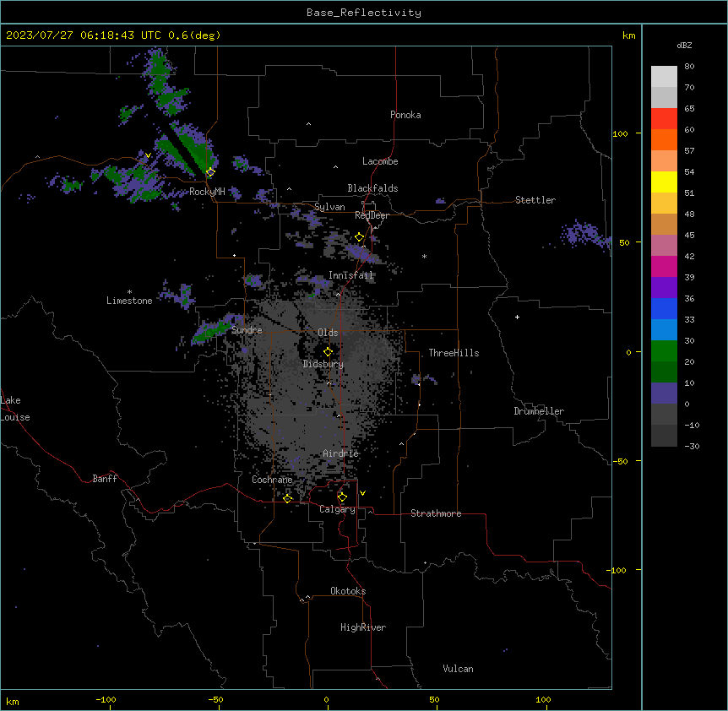
Task: Click the bright green 30 dBZ legend swatch
Action: [x=664, y=351]
